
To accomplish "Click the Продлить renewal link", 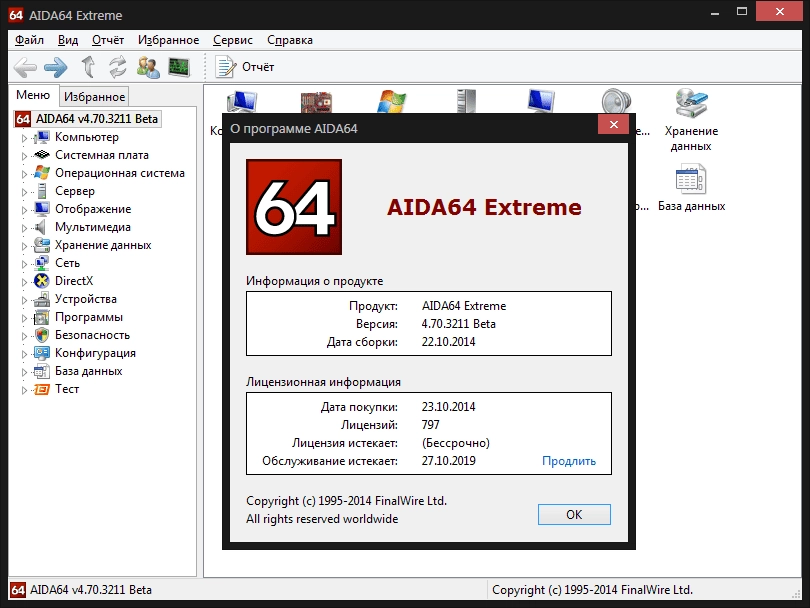I will pyautogui.click(x=569, y=461).
